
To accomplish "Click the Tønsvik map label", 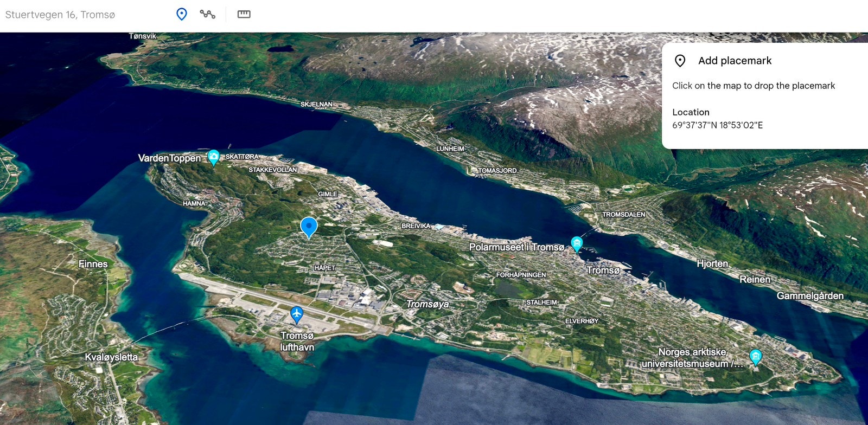I will pos(143,36).
